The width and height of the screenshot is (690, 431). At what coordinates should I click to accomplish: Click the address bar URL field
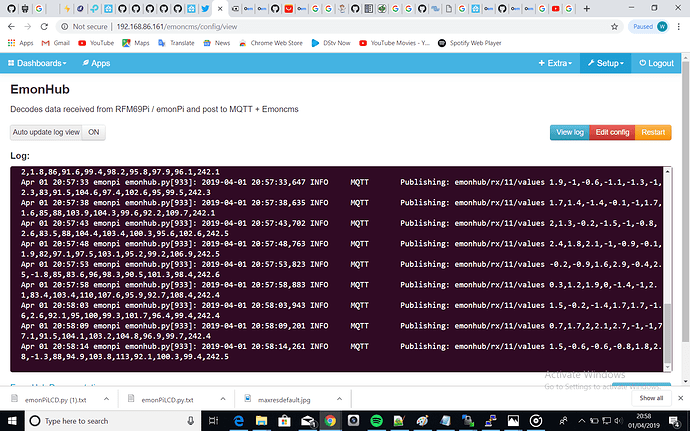pyautogui.click(x=300, y=27)
